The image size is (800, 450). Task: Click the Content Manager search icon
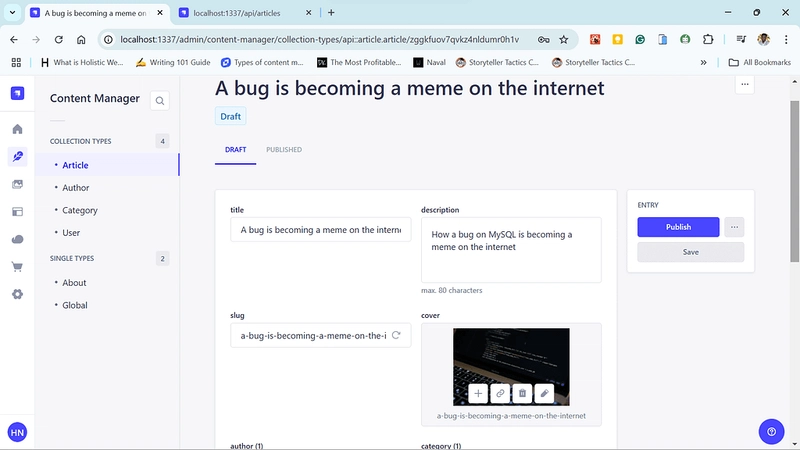click(160, 101)
